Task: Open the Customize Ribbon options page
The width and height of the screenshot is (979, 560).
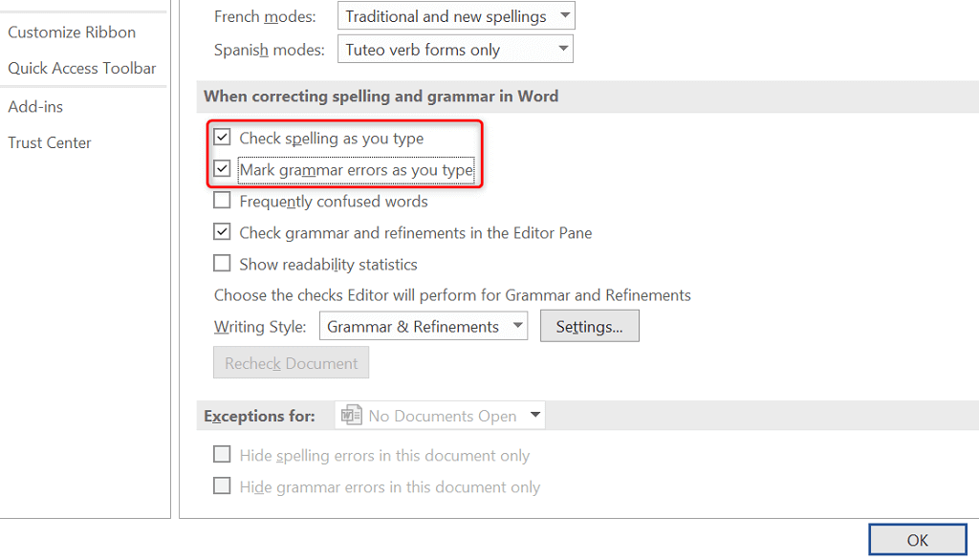Action: click(x=72, y=32)
